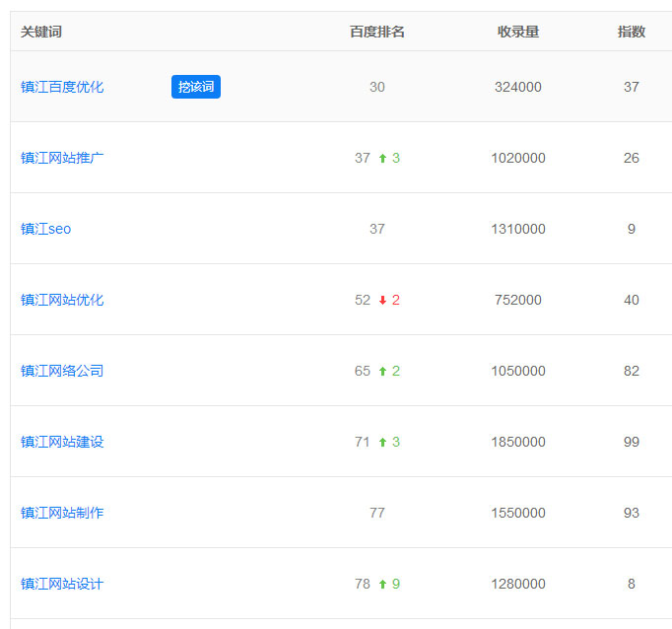Click the green up arrow beside rank 78
Viewport: 672px width, 629px height.
tap(382, 585)
